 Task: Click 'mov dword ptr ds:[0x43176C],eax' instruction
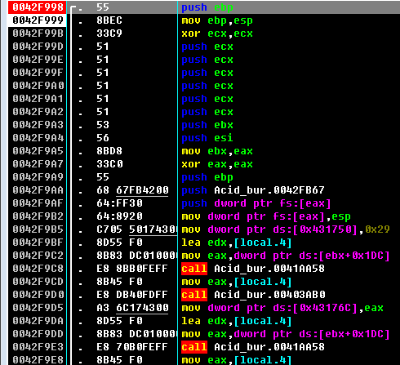282,308
